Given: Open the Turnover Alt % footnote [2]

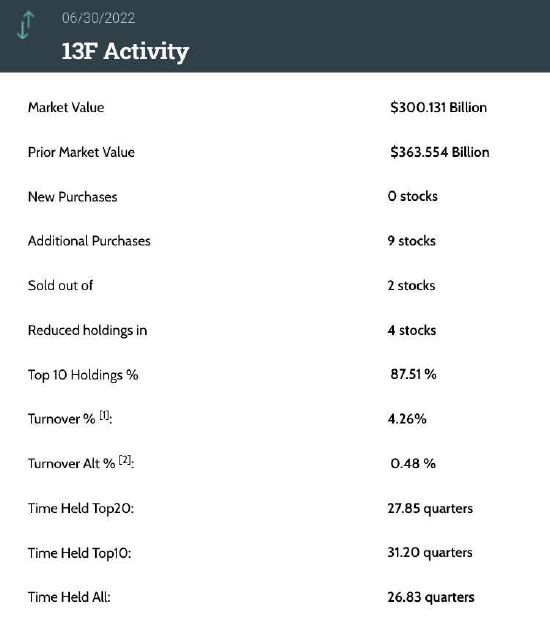Looking at the screenshot, I should [x=125, y=459].
